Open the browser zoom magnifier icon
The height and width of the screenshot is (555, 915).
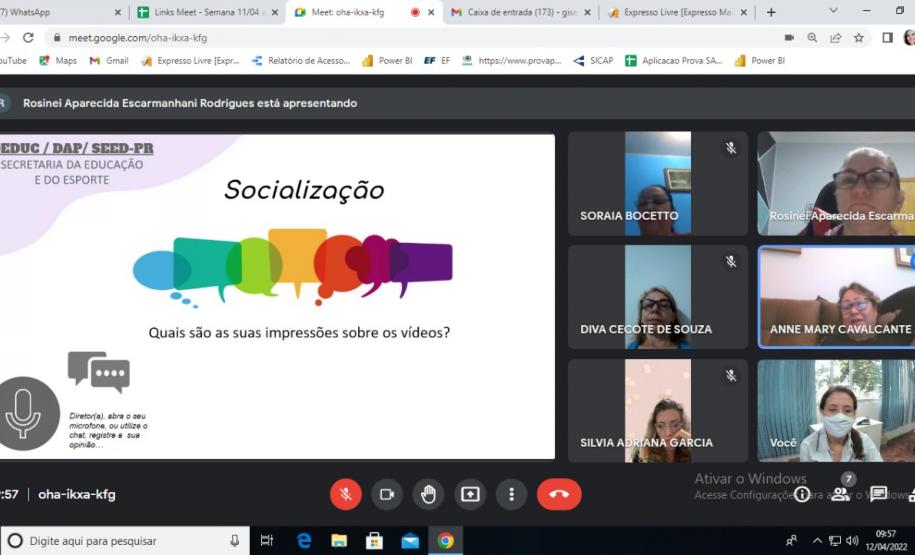812,37
